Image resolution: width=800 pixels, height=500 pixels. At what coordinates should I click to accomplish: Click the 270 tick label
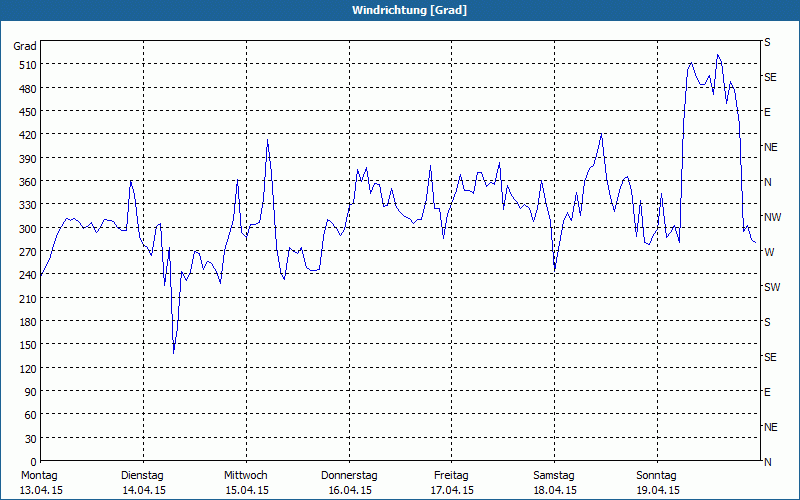coord(28,252)
